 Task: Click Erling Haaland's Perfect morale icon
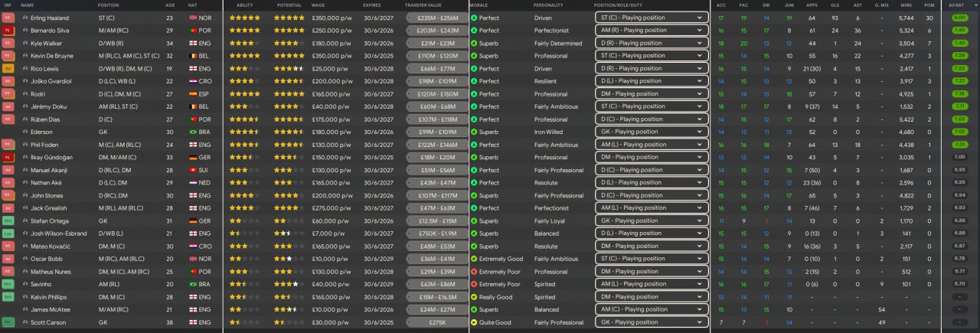pos(474,17)
